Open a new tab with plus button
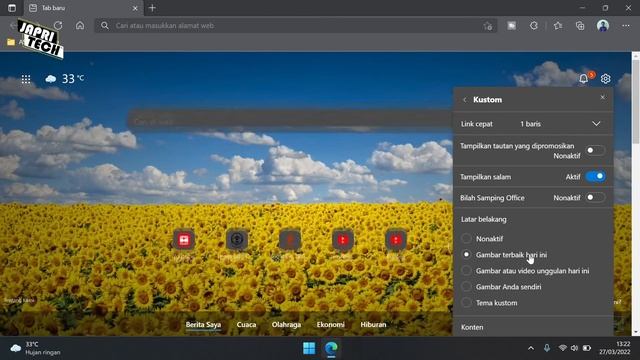This screenshot has width=640, height=360. [152, 8]
